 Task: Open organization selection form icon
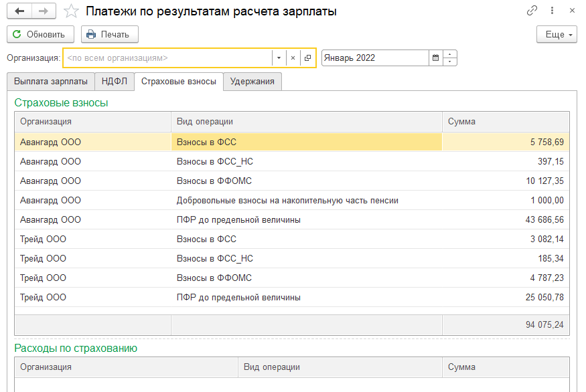307,58
